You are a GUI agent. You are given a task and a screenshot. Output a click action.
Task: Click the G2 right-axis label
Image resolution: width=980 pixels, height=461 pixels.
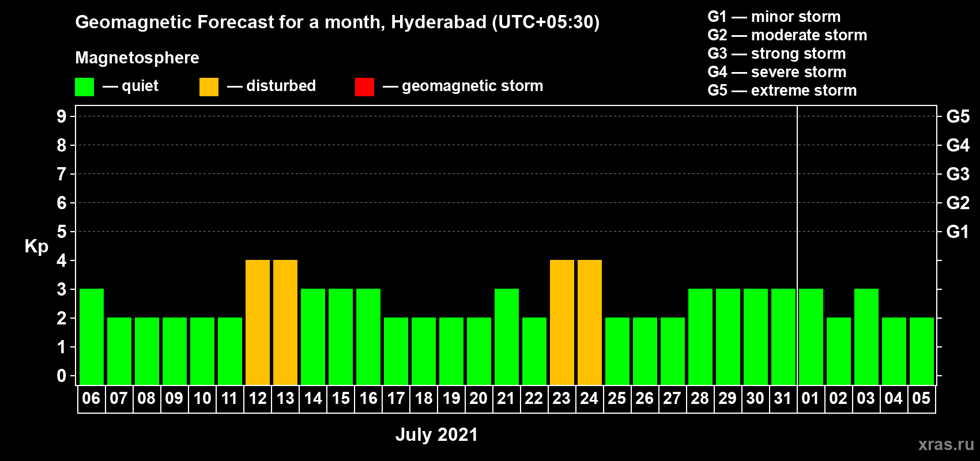(x=958, y=203)
